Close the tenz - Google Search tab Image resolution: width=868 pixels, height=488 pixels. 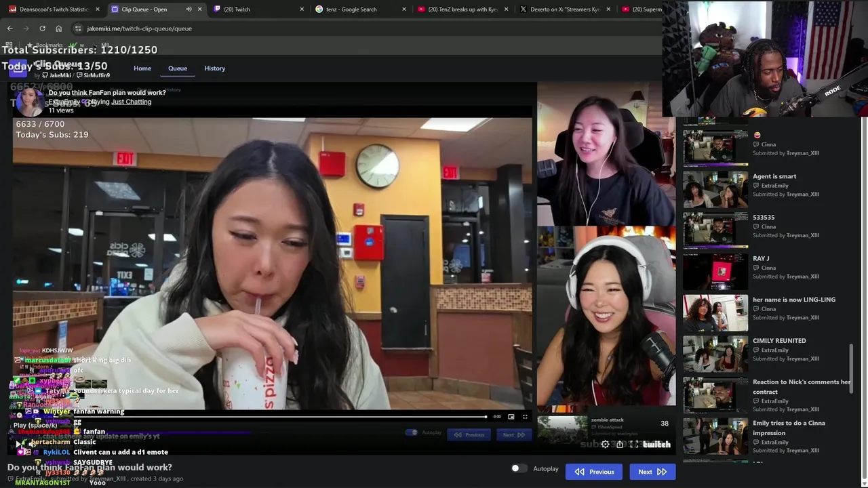404,9
